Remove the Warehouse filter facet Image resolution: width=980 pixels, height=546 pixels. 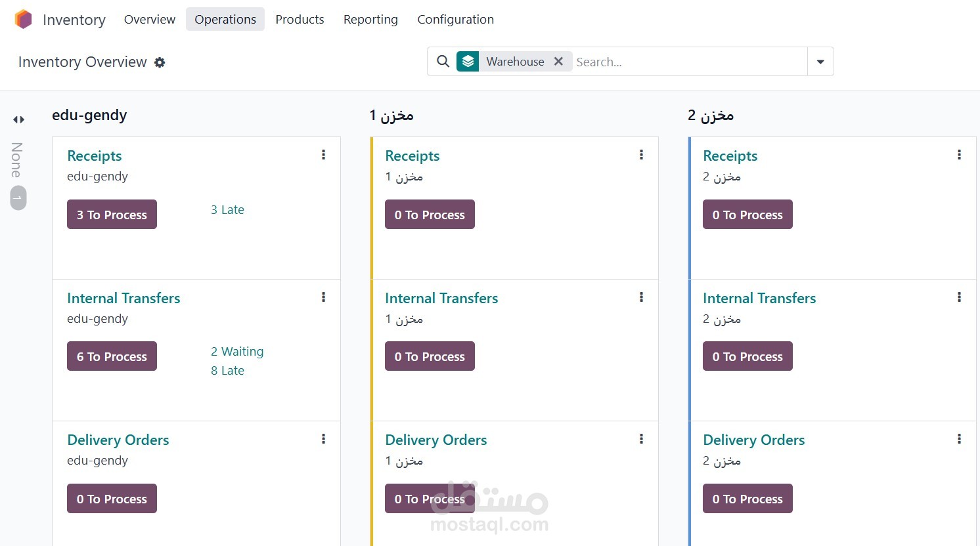[558, 61]
